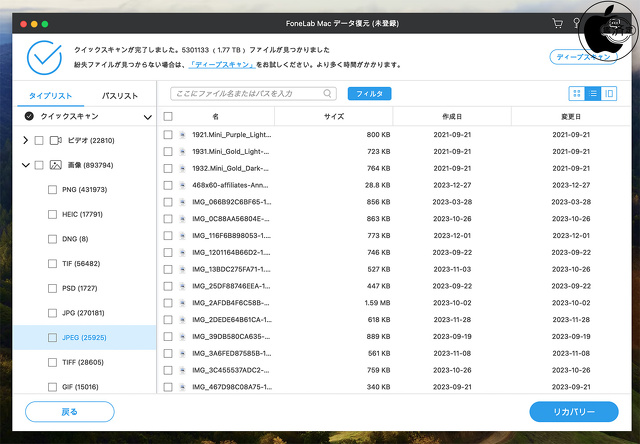Select checkbox for IMG_066B92C6BF65 file

coord(168,202)
